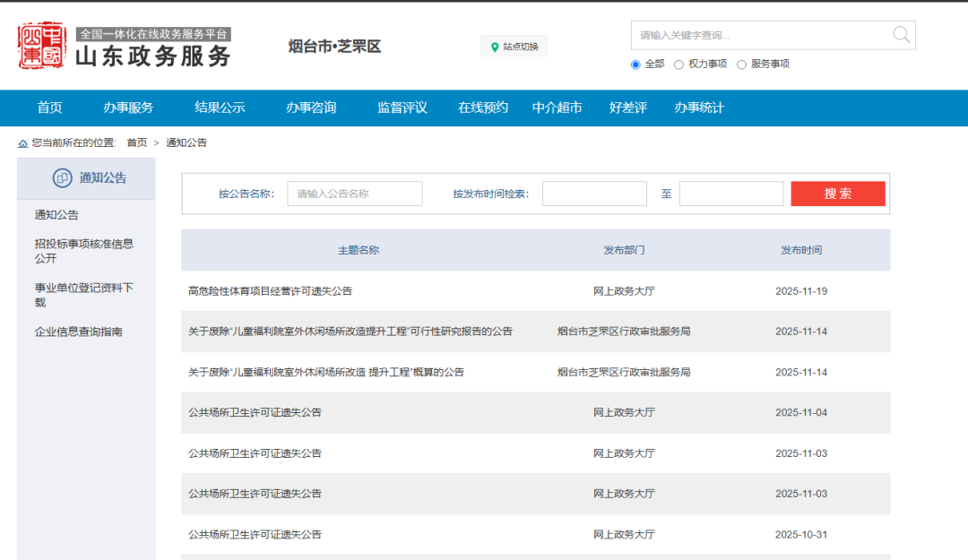Open the start date picker field
Screen dimensions: 968x560
click(594, 194)
